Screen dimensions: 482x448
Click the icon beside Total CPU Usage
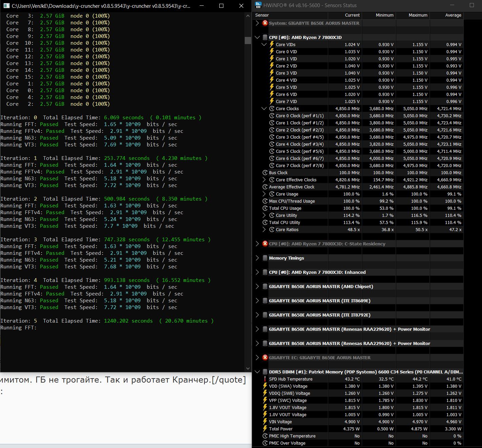coord(265,208)
